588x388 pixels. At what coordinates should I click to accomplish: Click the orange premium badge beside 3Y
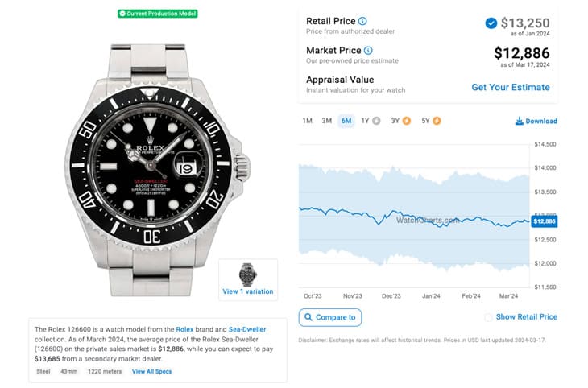407,121
